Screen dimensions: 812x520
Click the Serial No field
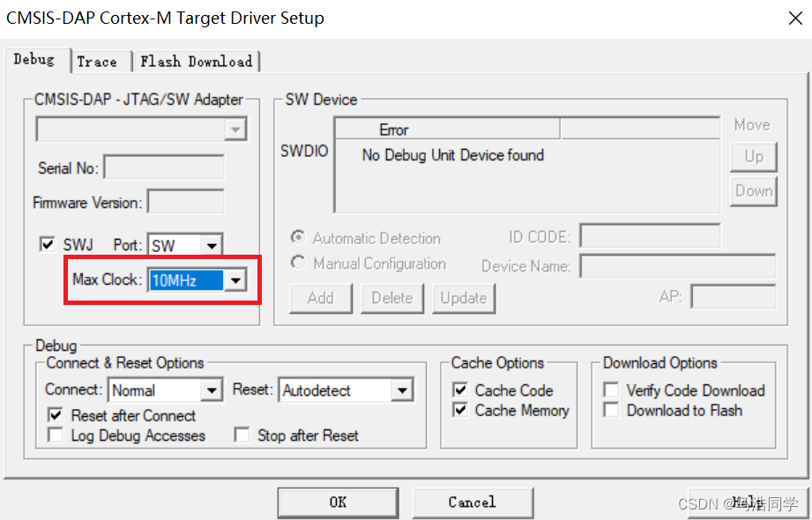tap(164, 167)
